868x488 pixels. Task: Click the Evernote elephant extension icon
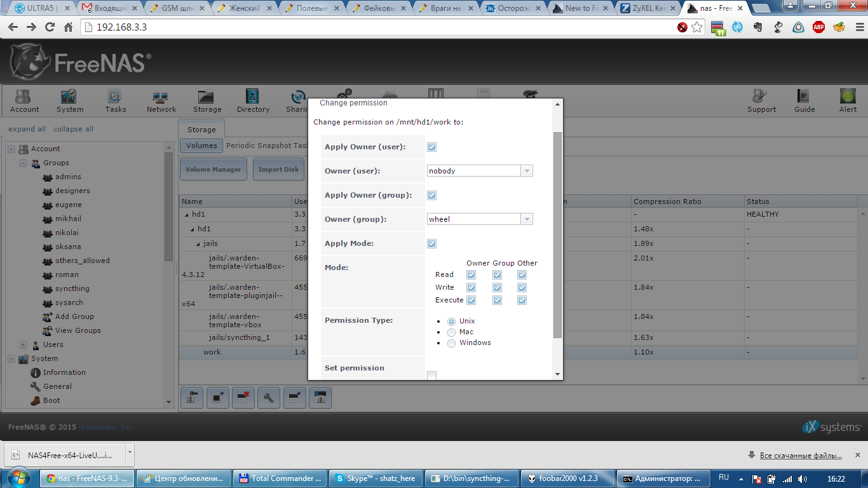click(757, 27)
